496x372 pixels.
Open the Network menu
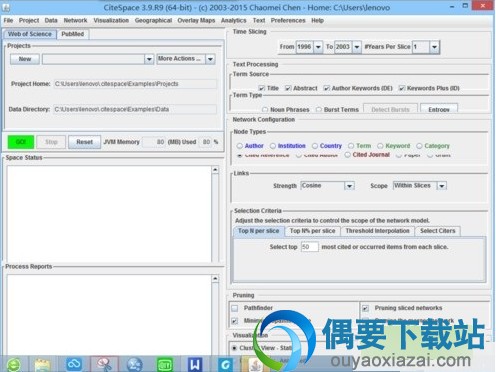pos(75,21)
